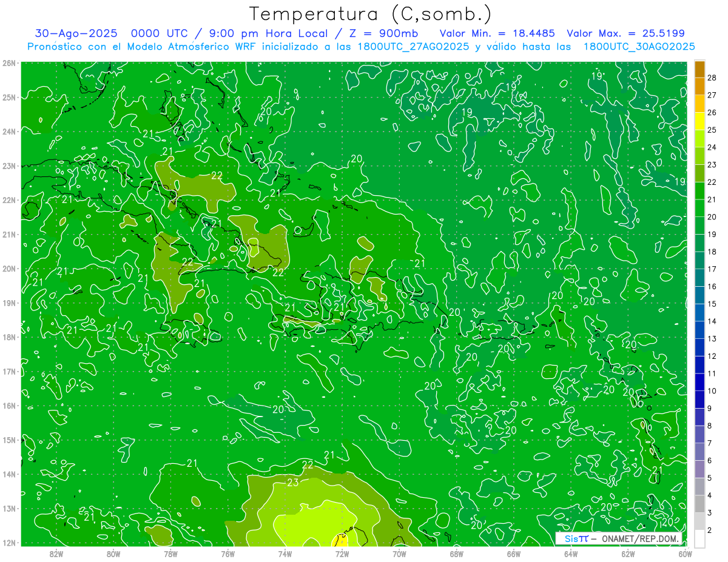
Task: Click the '18N' latitude axis label
Action: (x=8, y=337)
